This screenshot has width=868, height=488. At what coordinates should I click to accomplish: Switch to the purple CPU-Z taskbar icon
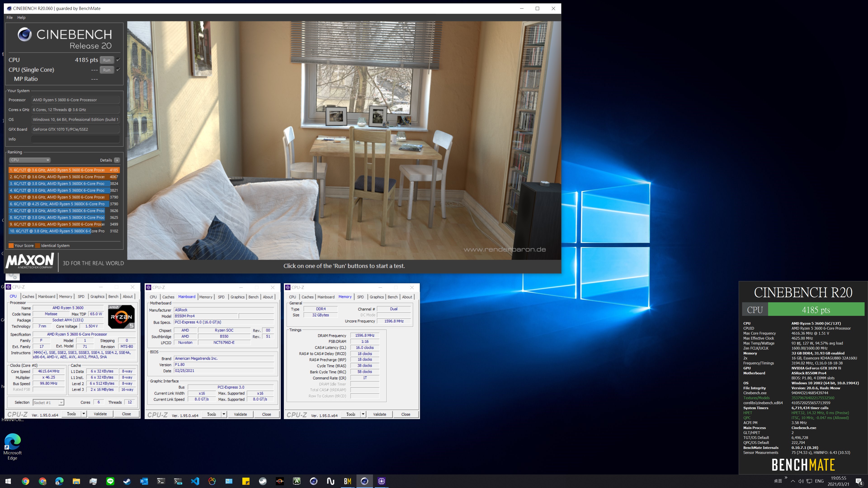pos(381,481)
